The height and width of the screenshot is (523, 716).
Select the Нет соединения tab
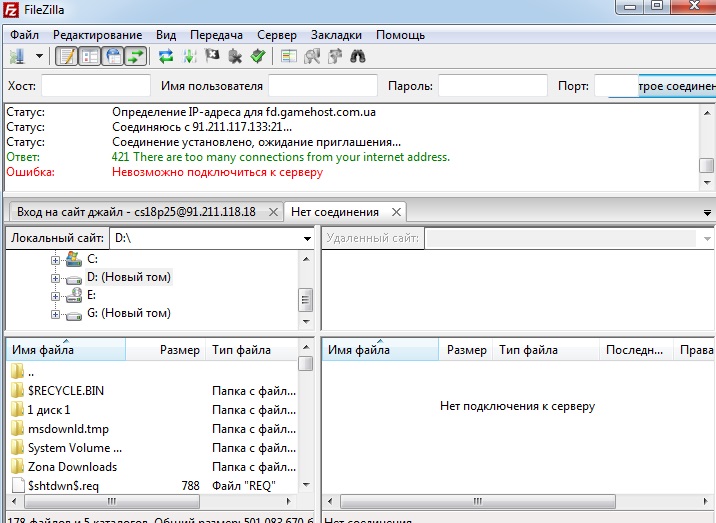(x=335, y=212)
